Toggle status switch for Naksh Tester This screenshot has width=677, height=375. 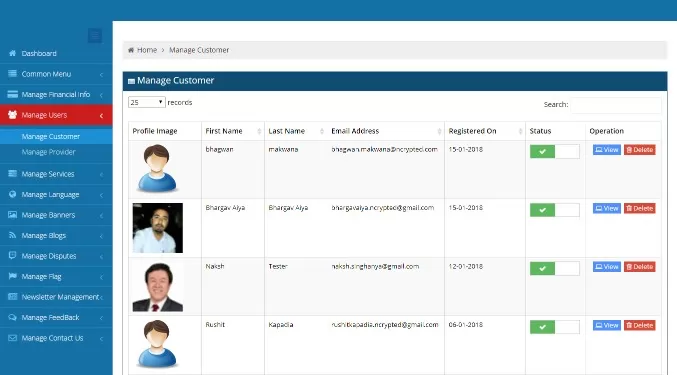[x=554, y=268]
